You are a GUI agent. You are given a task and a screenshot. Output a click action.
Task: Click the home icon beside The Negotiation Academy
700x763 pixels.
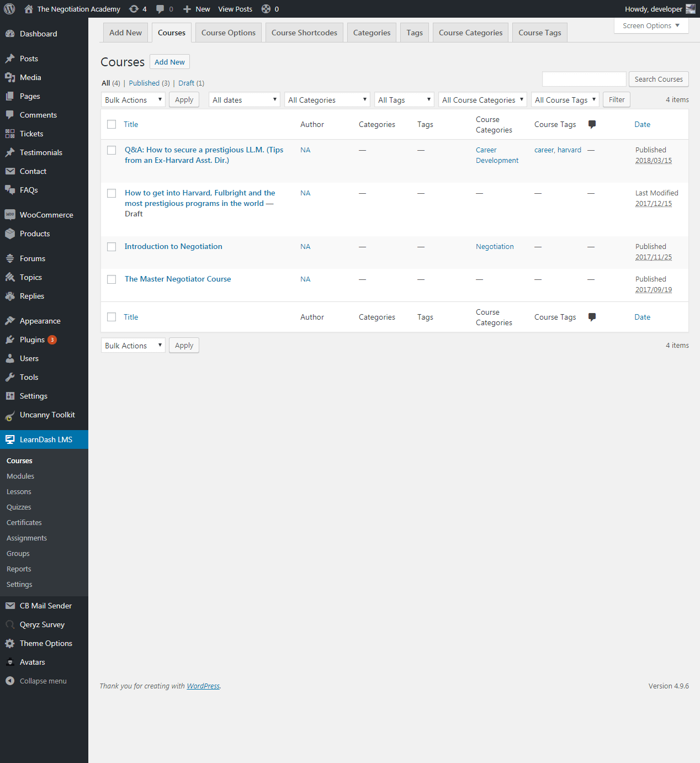coord(29,9)
